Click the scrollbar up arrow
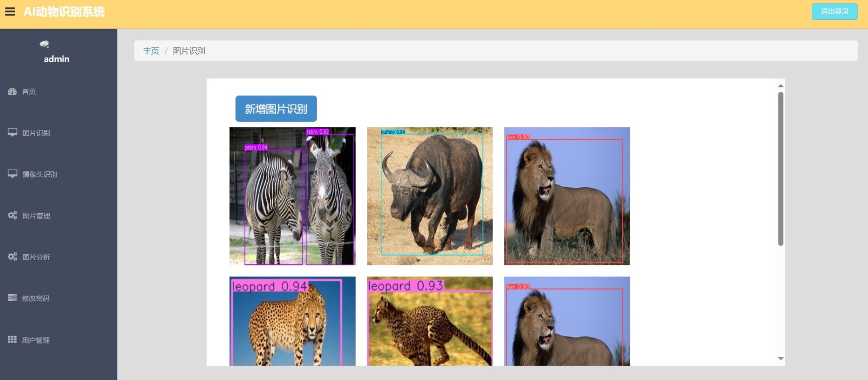The image size is (868, 380). [x=780, y=86]
